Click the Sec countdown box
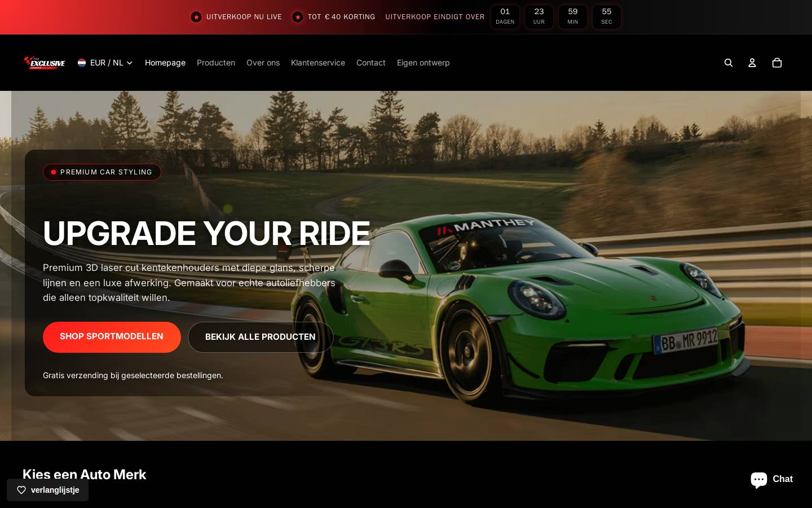 point(607,17)
